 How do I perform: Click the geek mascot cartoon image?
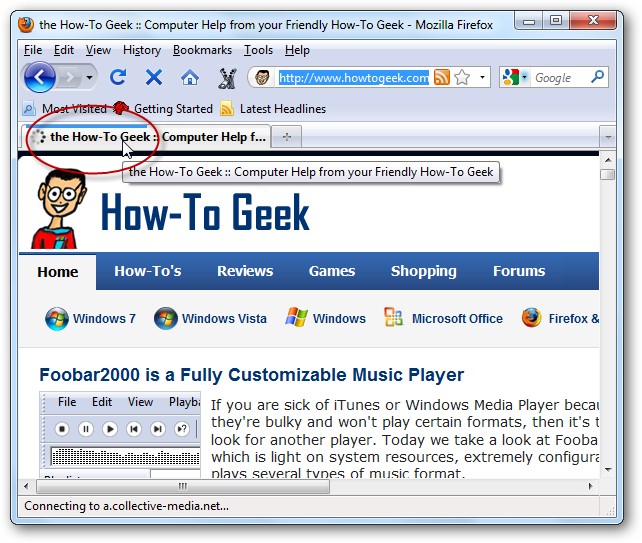pyautogui.click(x=58, y=209)
